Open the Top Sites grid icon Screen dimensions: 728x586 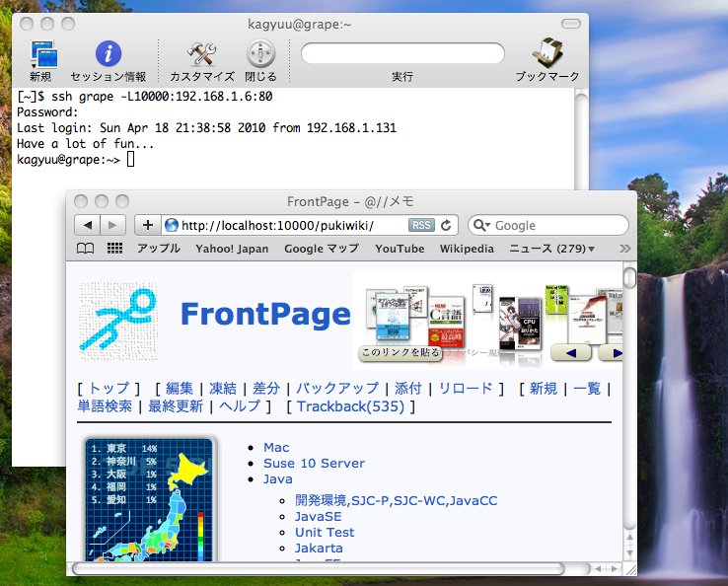point(114,250)
